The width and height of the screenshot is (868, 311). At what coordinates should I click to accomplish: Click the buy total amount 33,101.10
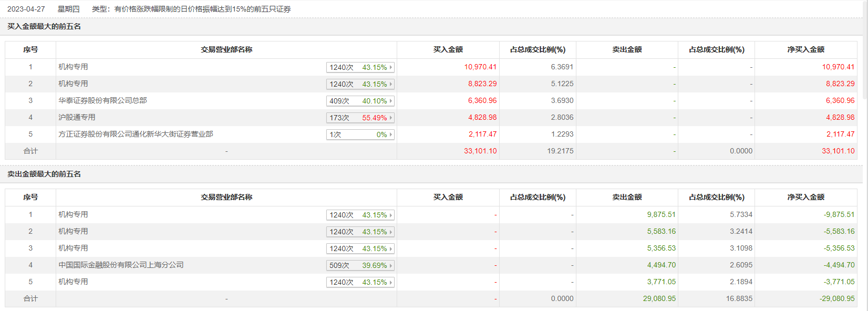pos(480,151)
